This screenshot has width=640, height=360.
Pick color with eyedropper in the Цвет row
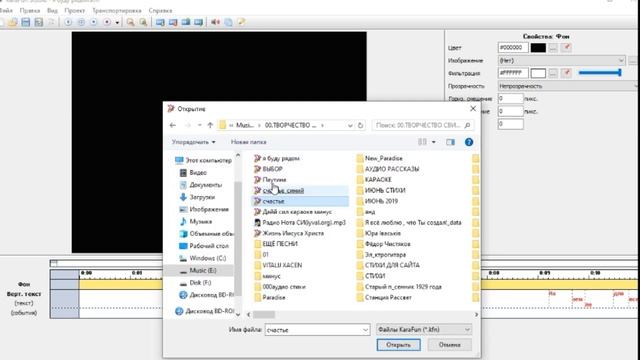[566, 48]
